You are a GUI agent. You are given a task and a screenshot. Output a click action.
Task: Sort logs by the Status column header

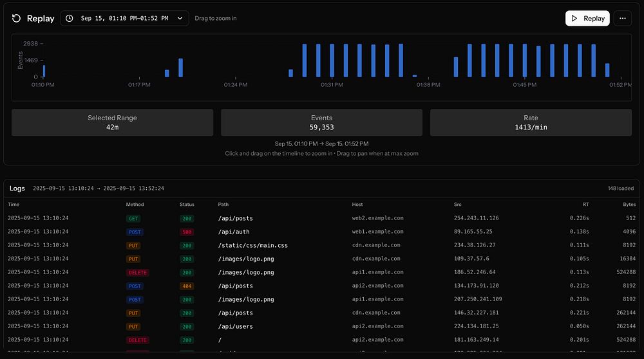[x=187, y=205]
